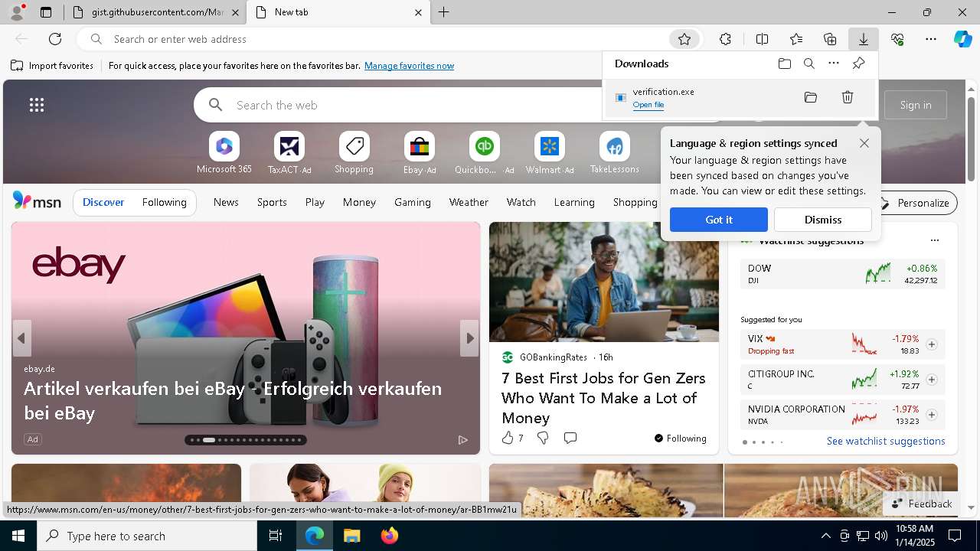Toggle Downloads toolbar button

[x=863, y=39]
